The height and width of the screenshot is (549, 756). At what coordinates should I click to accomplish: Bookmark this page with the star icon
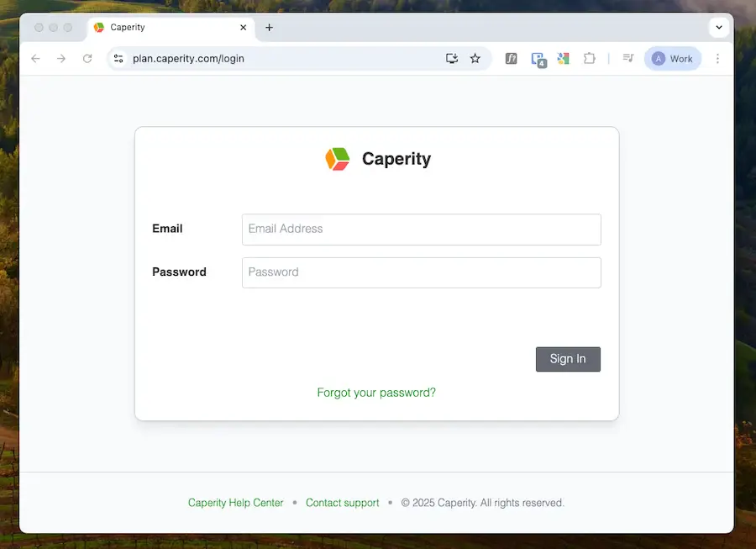tap(475, 59)
